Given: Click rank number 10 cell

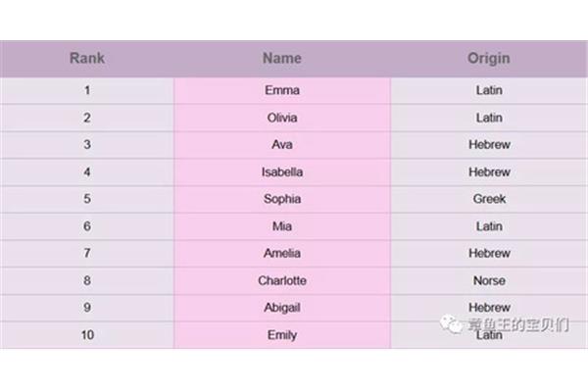Looking at the screenshot, I should tap(87, 335).
